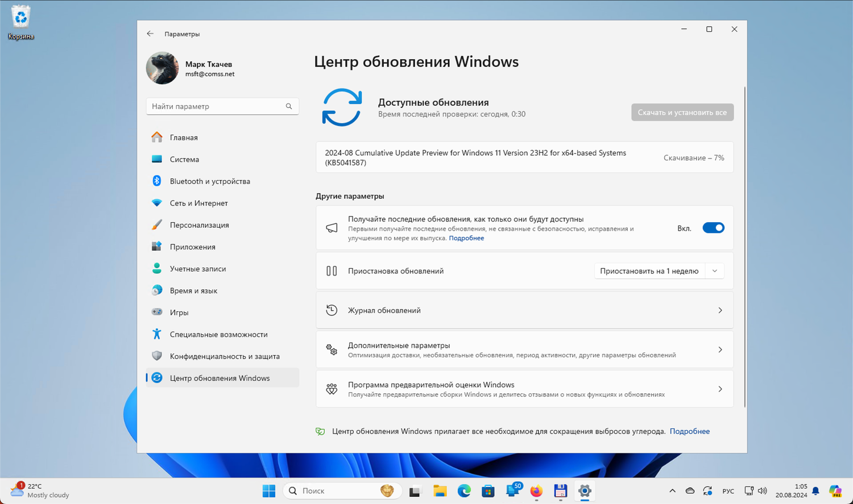853x504 pixels.
Task: Show hidden tray icons chevron
Action: [x=672, y=491]
